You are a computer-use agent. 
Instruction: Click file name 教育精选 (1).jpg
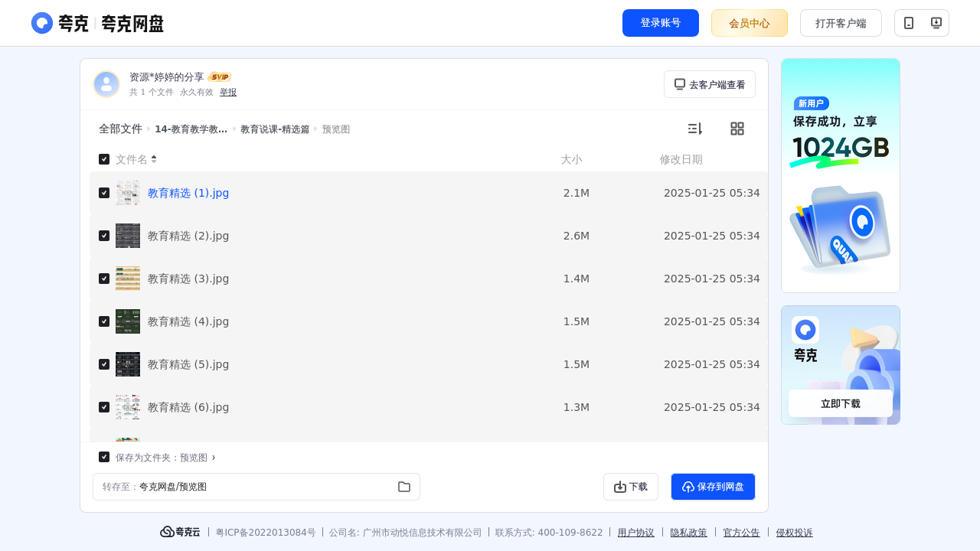188,193
